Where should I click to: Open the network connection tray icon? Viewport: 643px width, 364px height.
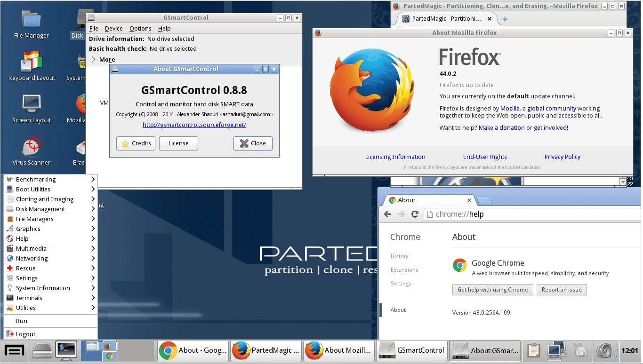[556, 350]
